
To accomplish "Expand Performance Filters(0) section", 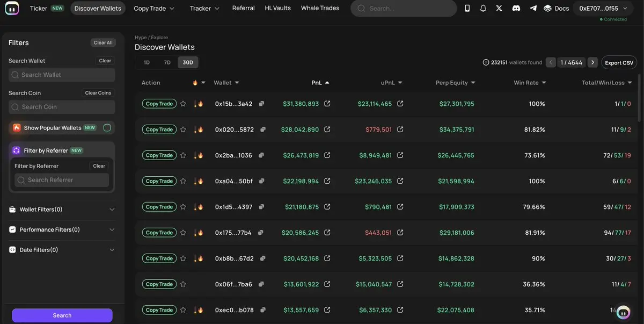I will point(62,229).
